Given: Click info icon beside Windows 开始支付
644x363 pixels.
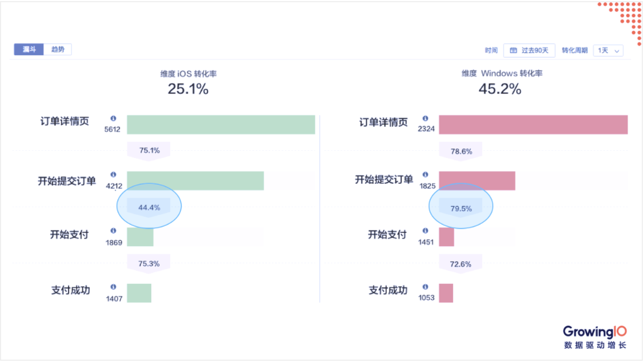Looking at the screenshot, I should [425, 231].
